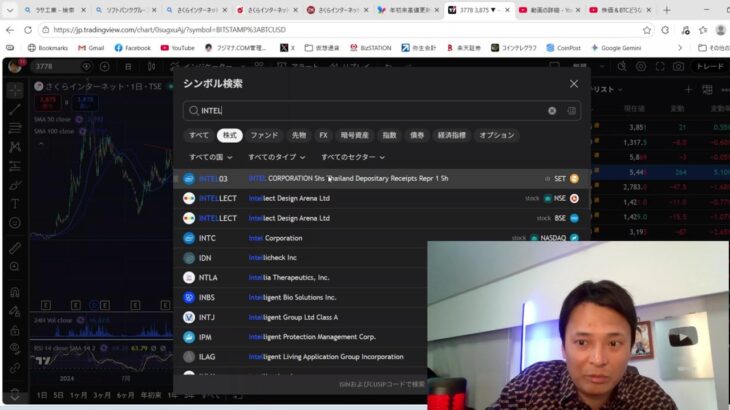Expand the すべてのタイプ dropdown

pos(278,157)
